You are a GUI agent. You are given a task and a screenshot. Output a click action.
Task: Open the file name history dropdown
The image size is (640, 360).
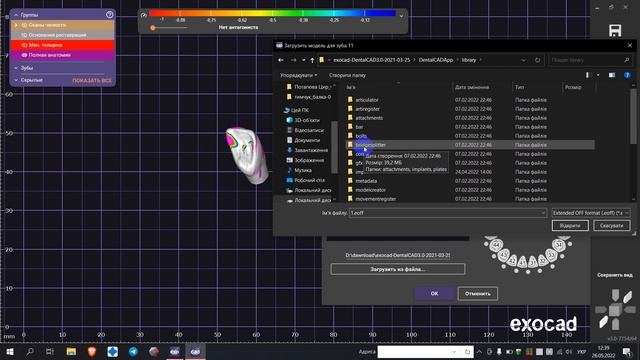[x=542, y=213]
